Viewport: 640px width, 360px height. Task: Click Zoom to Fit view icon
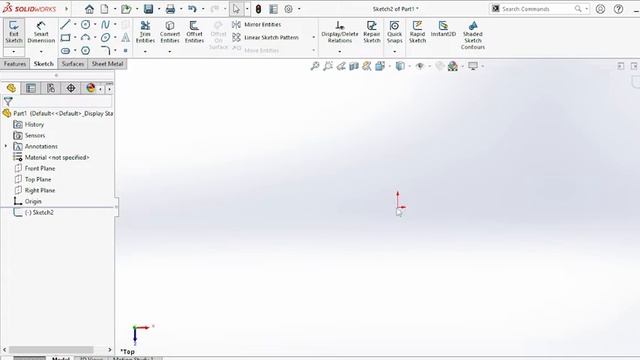315,66
